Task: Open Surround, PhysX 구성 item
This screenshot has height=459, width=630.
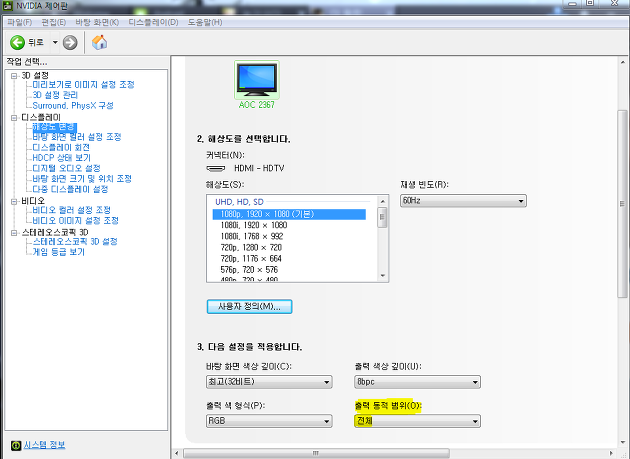Action: tap(73, 105)
